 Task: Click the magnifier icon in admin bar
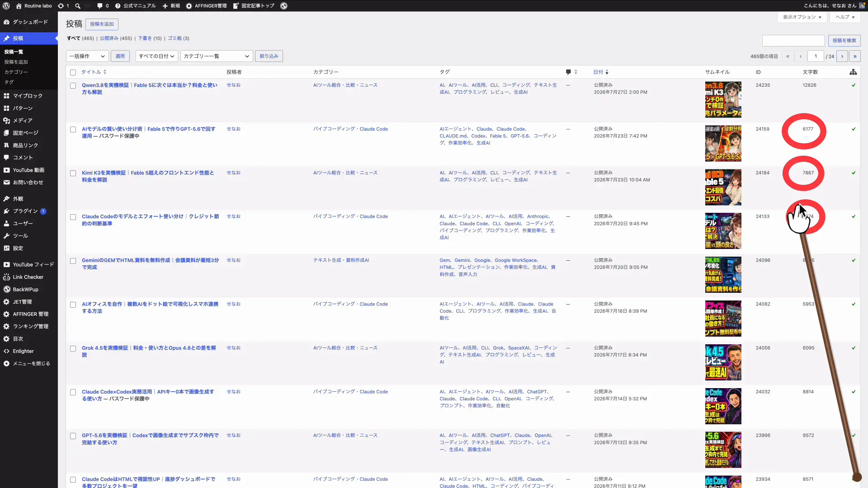point(78,6)
